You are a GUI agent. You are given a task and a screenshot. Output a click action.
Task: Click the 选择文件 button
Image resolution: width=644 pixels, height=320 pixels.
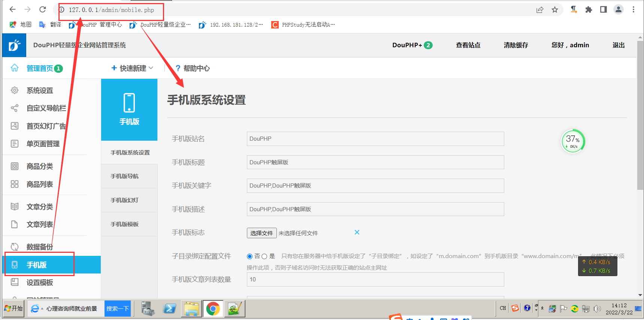(x=261, y=233)
